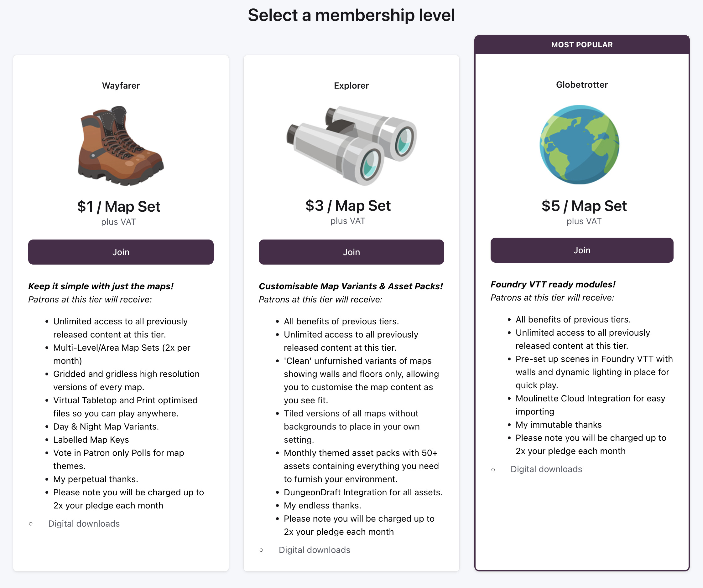Click Digital downloads under Wayfarer
Viewport: 703px width, 588px height.
point(84,524)
